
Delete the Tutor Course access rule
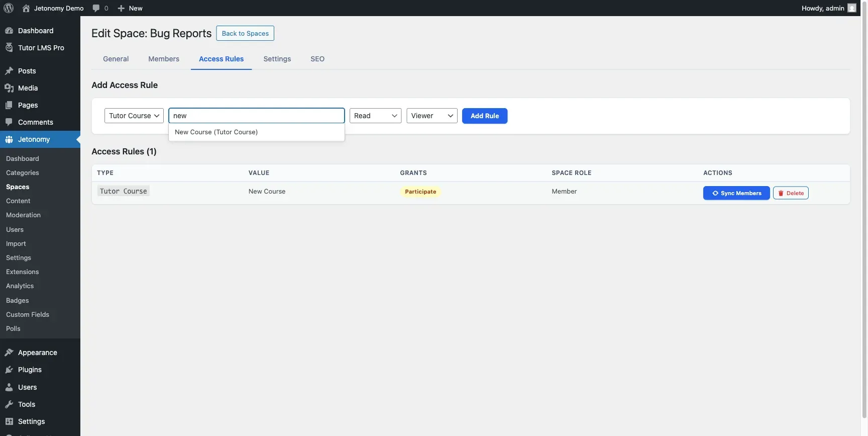click(791, 193)
